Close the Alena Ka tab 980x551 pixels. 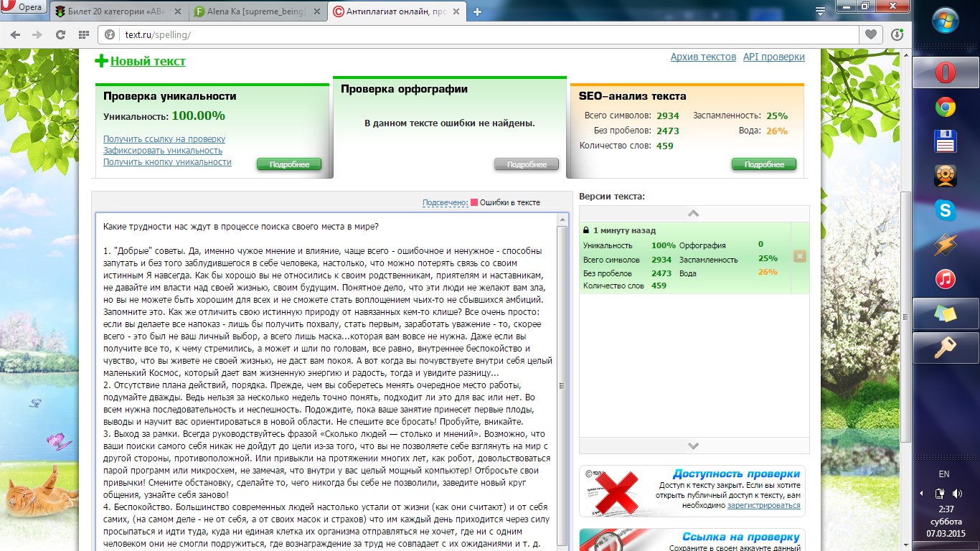pos(318,11)
